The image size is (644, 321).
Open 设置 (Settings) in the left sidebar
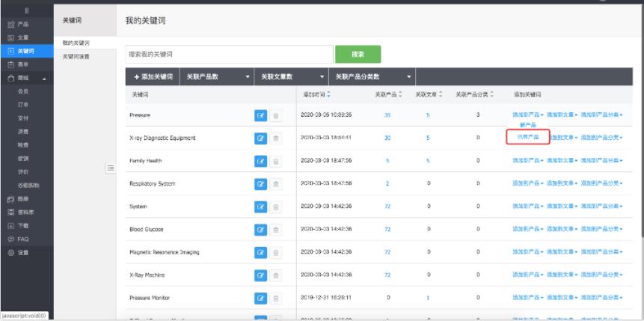(x=22, y=254)
